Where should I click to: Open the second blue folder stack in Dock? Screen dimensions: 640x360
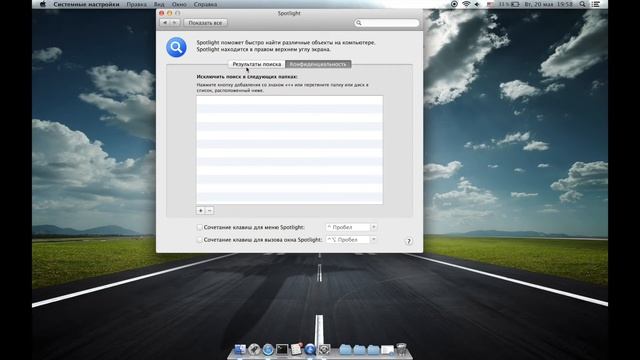click(359, 349)
